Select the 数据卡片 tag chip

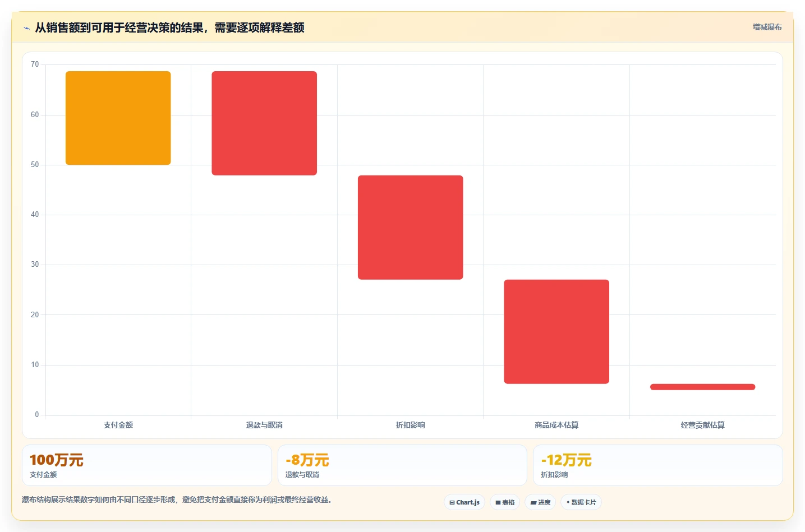coord(581,502)
